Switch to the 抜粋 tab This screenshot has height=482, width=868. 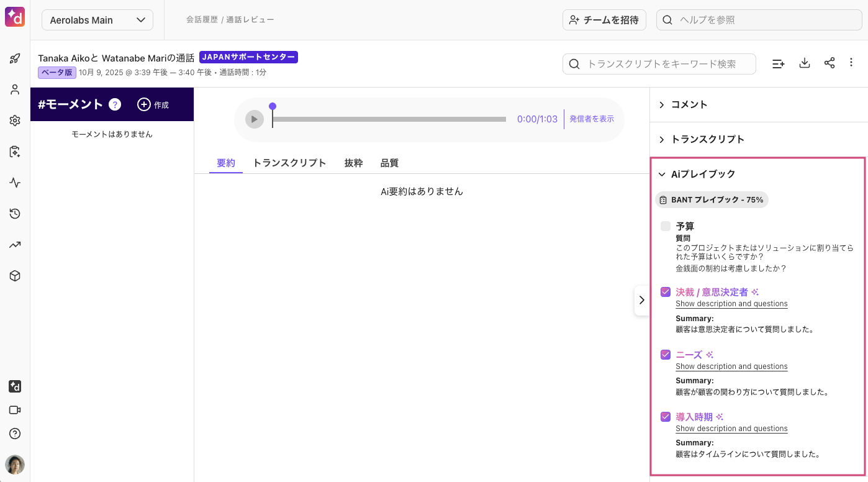pyautogui.click(x=353, y=163)
